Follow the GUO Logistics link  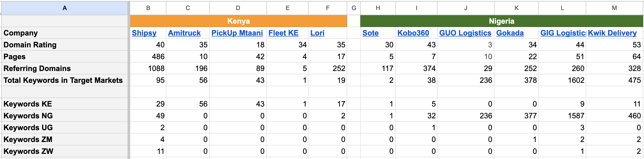pyautogui.click(x=465, y=33)
